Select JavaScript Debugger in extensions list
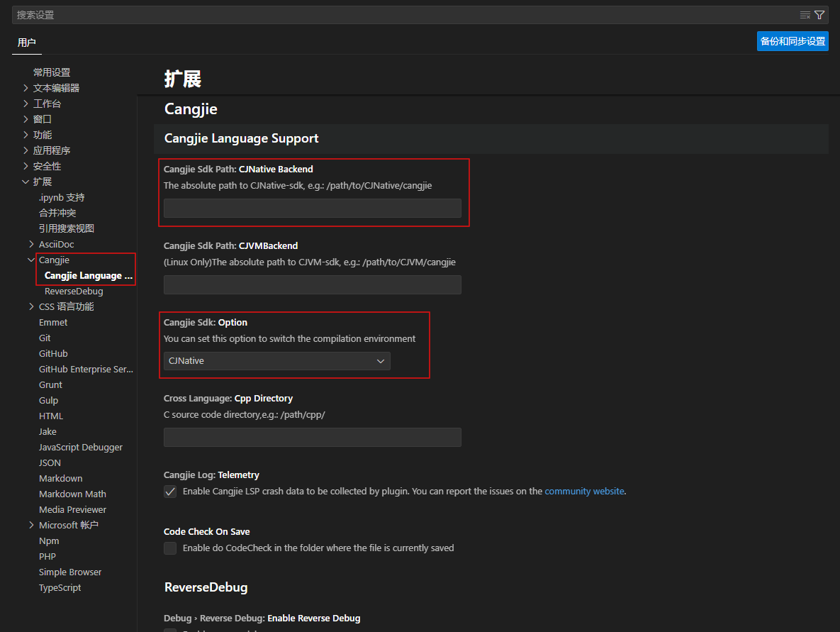840x632 pixels. point(81,447)
